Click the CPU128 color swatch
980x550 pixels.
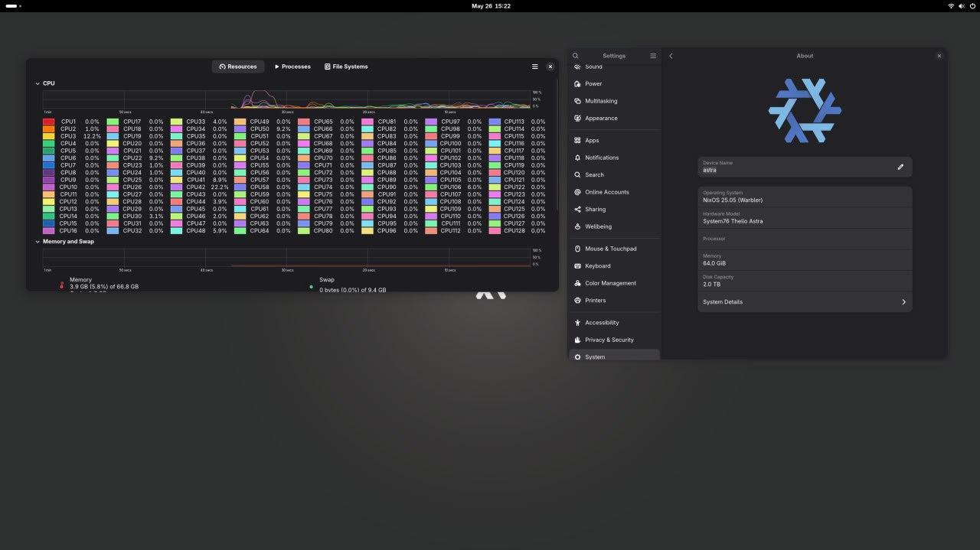pos(495,231)
